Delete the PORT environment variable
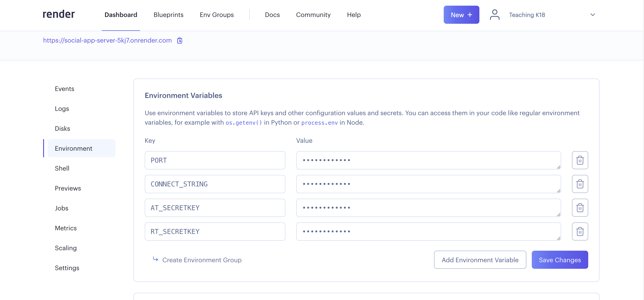Screen dimensions: 644x300 tap(580, 160)
